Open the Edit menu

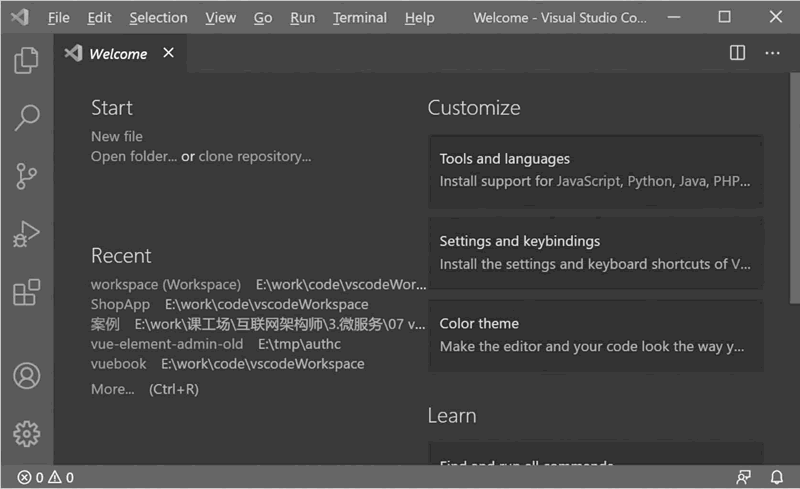click(99, 18)
